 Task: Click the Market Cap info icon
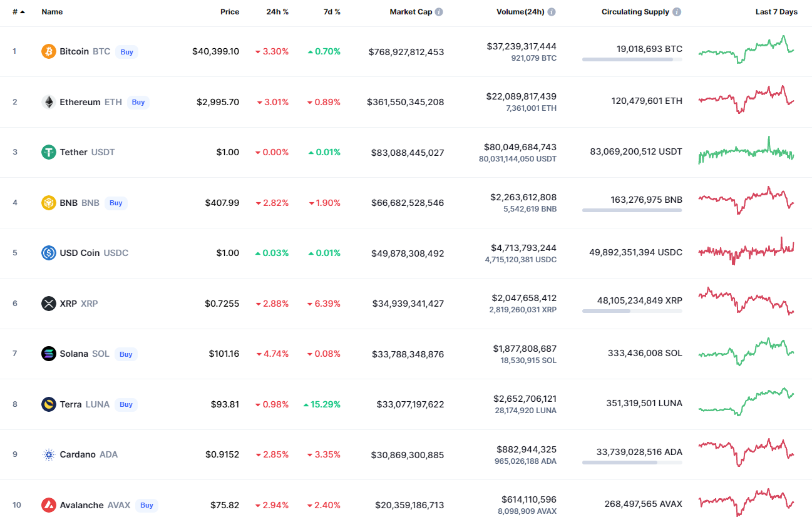point(439,12)
